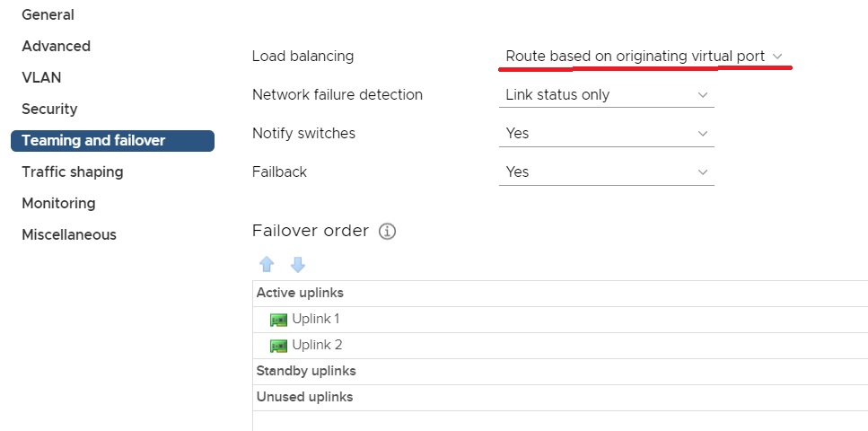Open the Miscellaneous section
868x431 pixels.
point(69,235)
